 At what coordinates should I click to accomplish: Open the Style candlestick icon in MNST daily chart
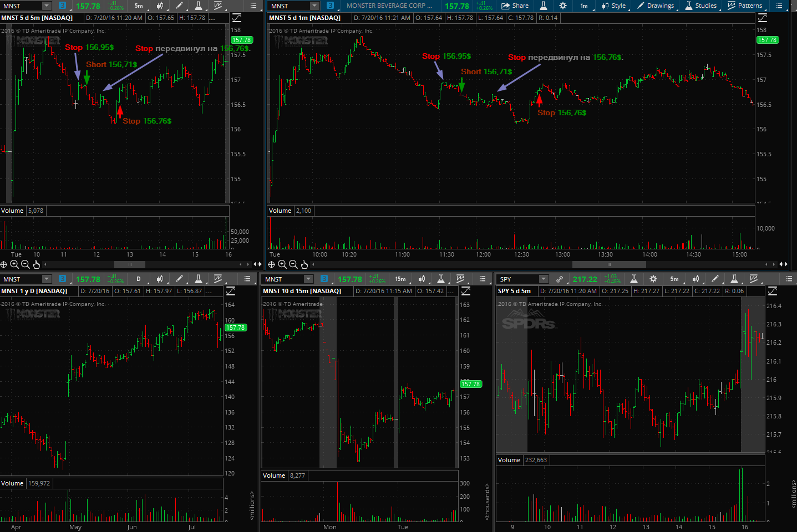[x=160, y=279]
